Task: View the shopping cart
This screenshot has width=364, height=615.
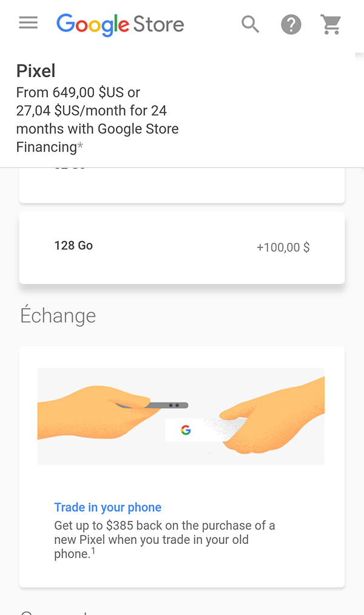Action: 331,24
